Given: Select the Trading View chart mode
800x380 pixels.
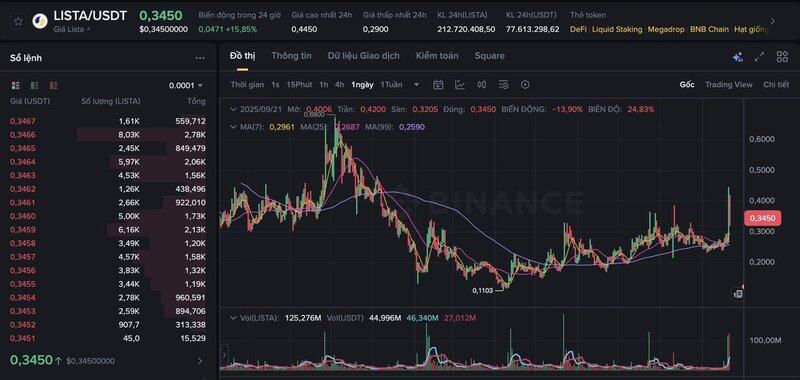Looking at the screenshot, I should (x=729, y=85).
